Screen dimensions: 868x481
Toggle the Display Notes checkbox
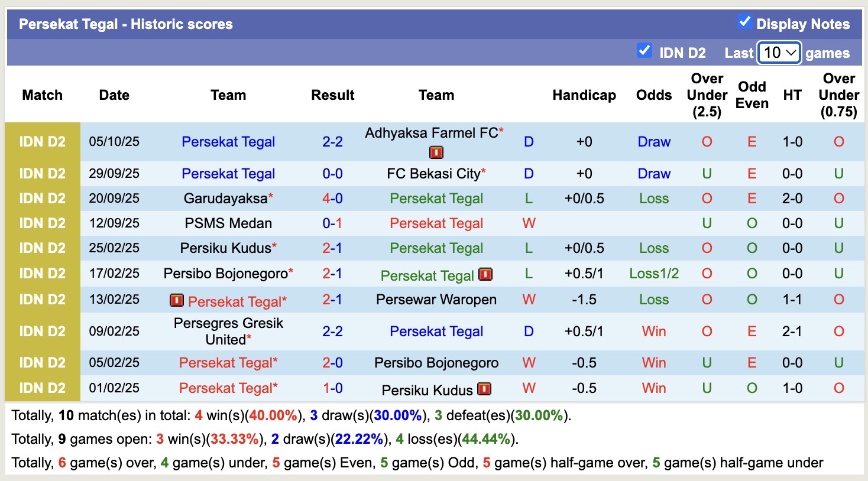(744, 22)
